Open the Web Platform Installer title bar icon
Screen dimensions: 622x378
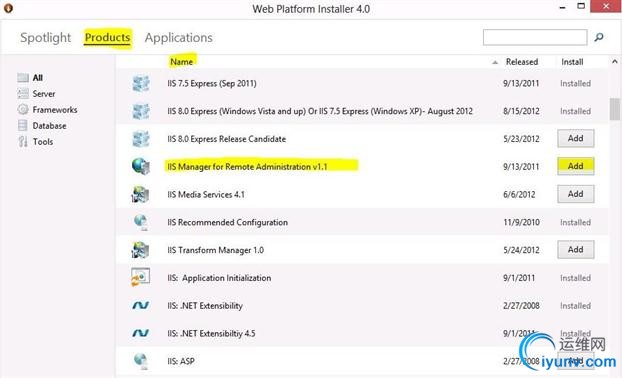pos(8,8)
